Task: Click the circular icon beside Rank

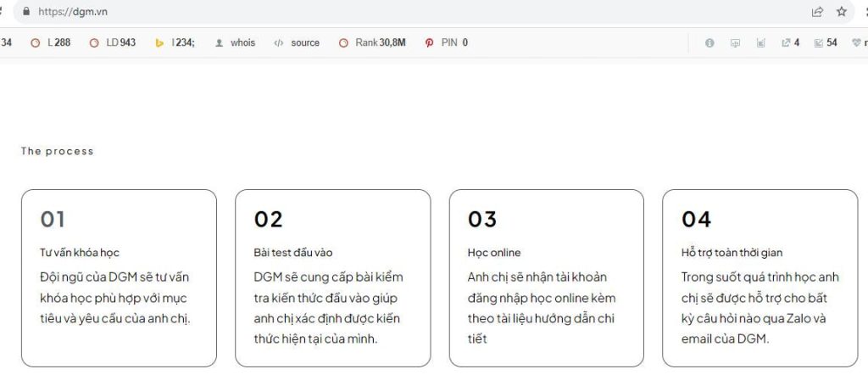Action: [344, 42]
